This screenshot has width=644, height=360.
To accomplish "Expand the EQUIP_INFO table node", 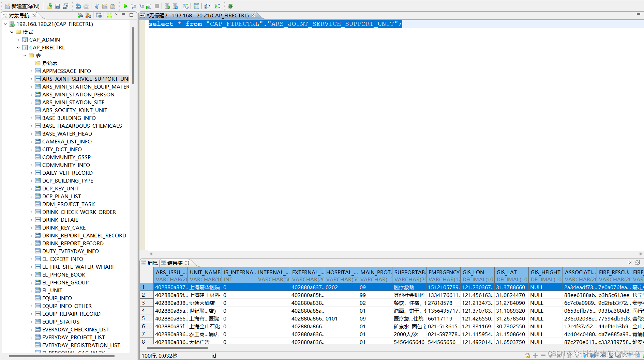I will [x=31, y=298].
